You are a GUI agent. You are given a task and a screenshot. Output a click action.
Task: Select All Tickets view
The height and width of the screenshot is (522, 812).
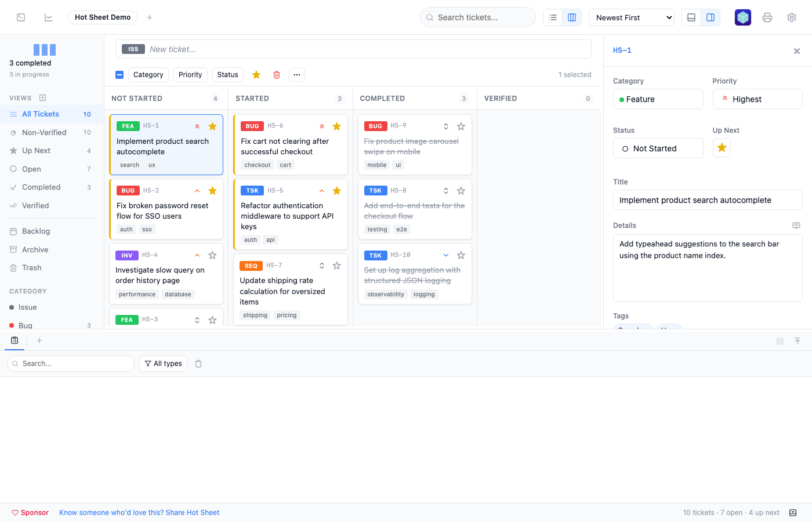tap(51, 114)
